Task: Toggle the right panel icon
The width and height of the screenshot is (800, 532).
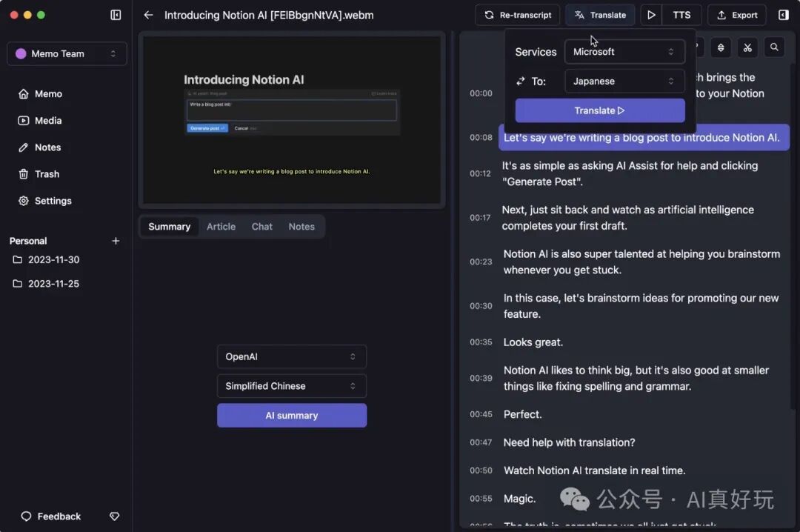Action: pos(783,15)
